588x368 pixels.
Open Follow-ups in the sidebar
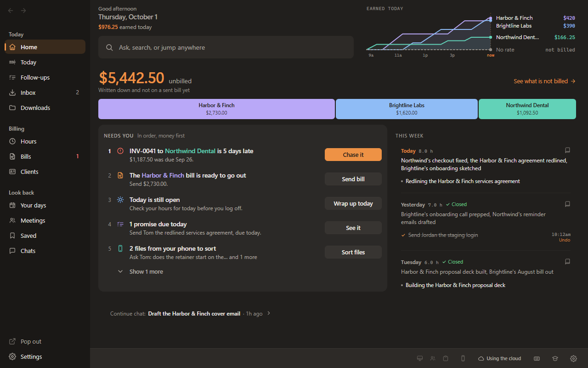pyautogui.click(x=45, y=77)
